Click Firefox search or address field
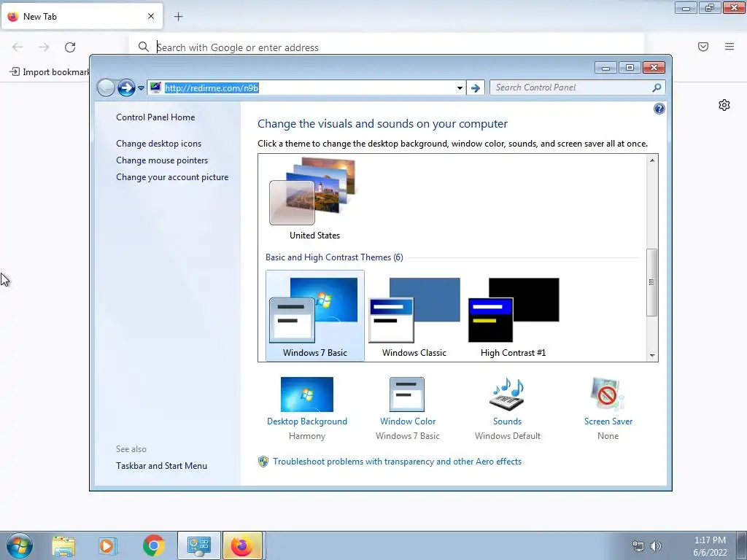747x560 pixels. pyautogui.click(x=386, y=47)
